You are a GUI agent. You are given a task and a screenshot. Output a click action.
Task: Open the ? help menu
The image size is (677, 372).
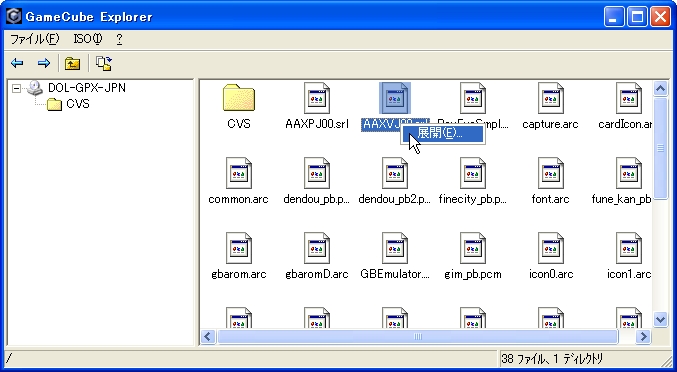[119, 39]
